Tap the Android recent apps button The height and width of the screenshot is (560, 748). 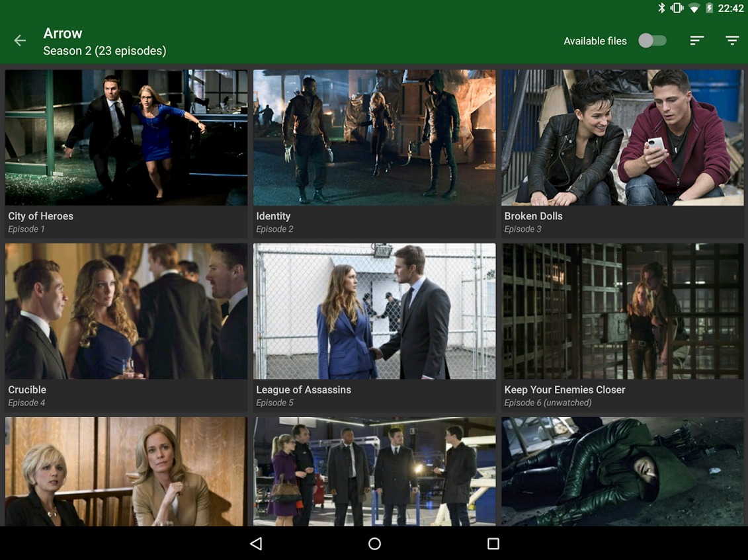point(493,543)
